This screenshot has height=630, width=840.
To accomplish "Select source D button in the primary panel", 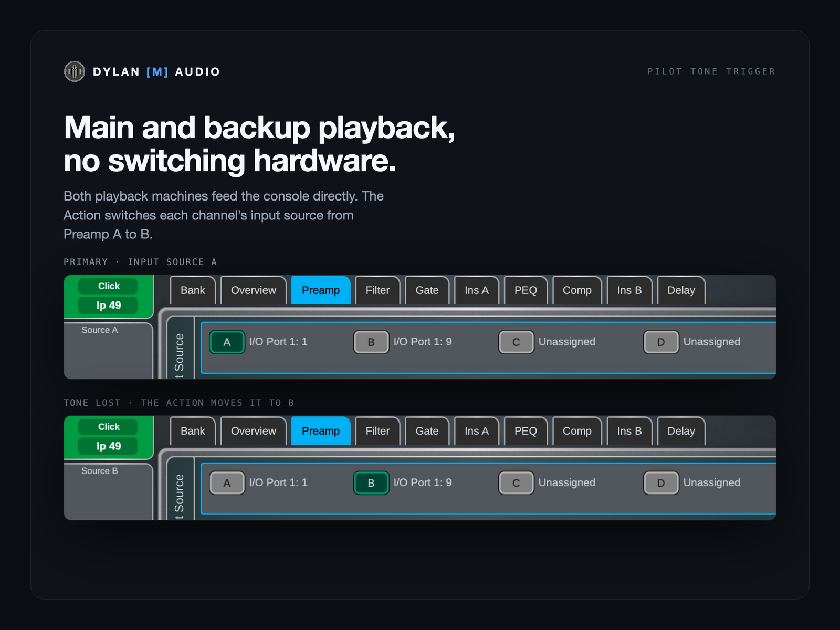I will click(661, 342).
